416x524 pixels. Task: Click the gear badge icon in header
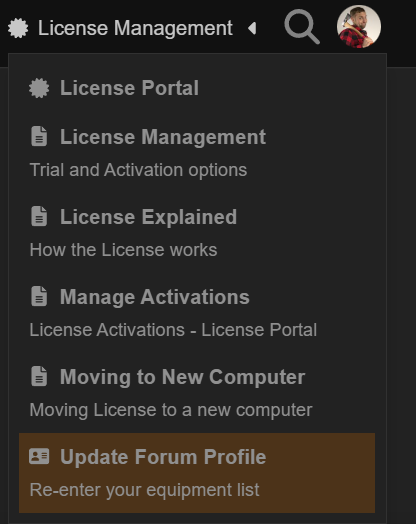[18, 28]
